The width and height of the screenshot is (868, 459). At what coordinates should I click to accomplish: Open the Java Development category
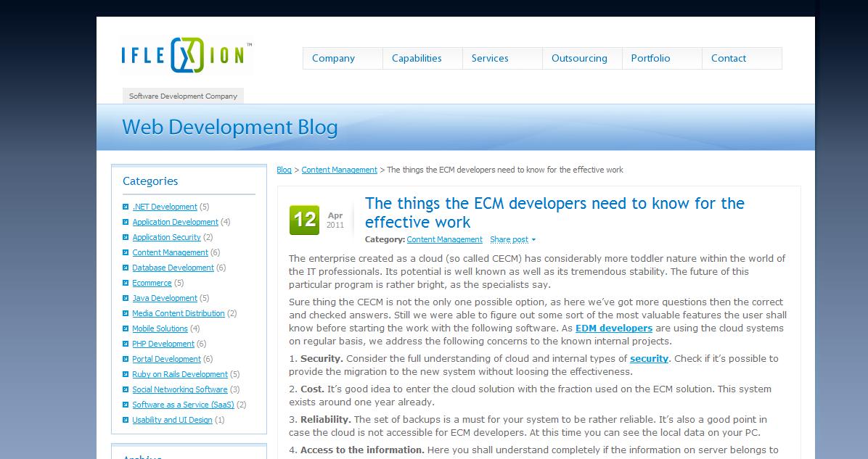(x=165, y=298)
